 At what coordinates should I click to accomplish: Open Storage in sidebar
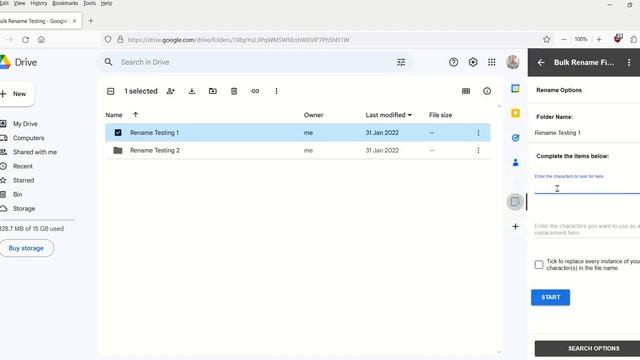24,209
